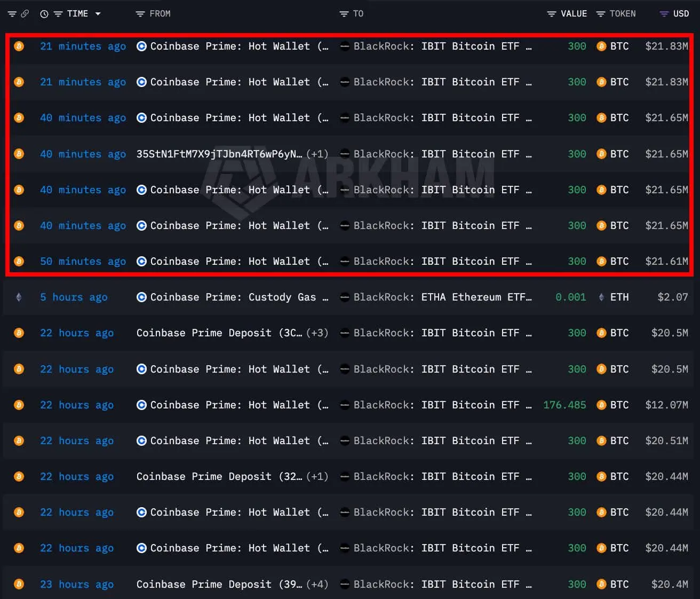Click the Bitcoin icon before '50 minutes ago'

[x=19, y=262]
